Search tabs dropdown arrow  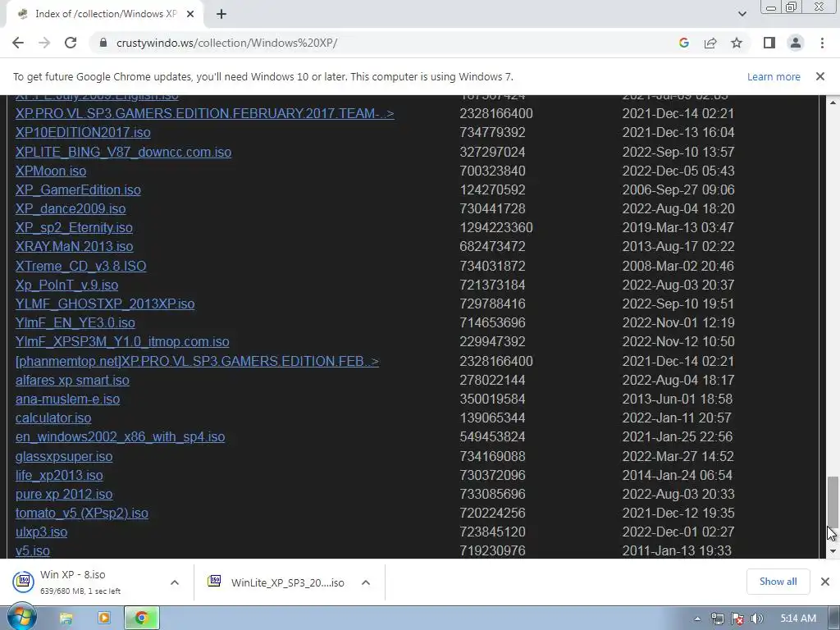click(x=742, y=14)
